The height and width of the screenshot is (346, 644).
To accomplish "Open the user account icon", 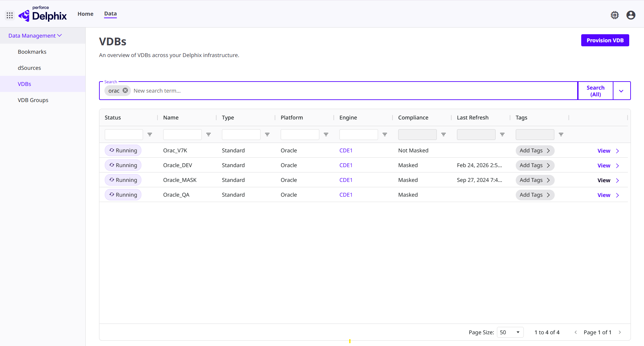I will coord(631,15).
